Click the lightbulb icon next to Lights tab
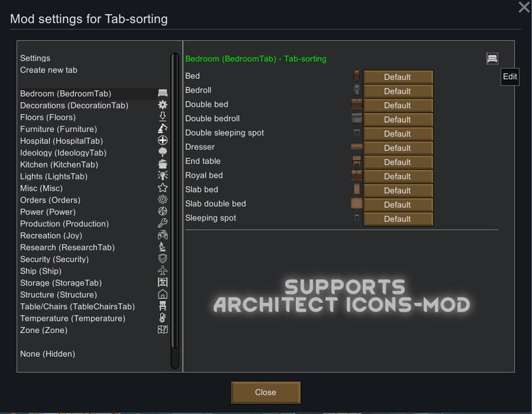Viewport: 532px width, 414px height. coord(162,175)
